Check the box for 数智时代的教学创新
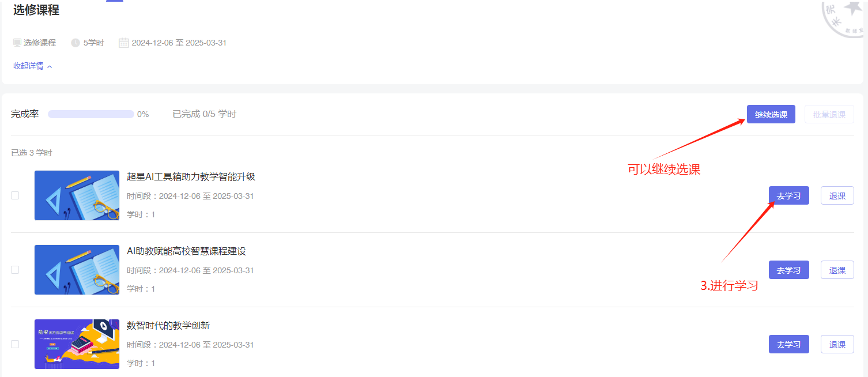The height and width of the screenshot is (377, 868). pyautogui.click(x=15, y=344)
